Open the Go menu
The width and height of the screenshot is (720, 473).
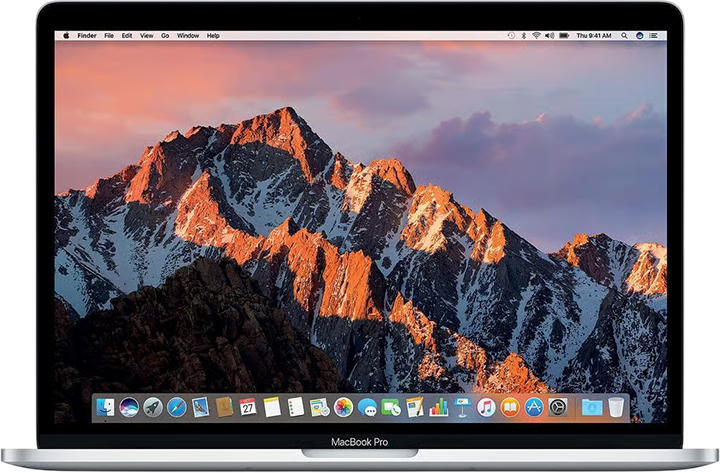[x=165, y=35]
